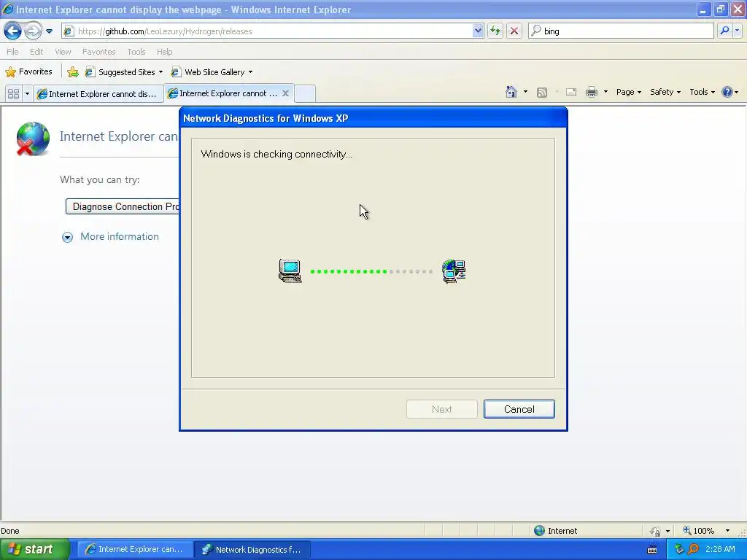Viewport: 747px width, 560px height.
Task: Open the Windows start menu
Action: pyautogui.click(x=35, y=549)
